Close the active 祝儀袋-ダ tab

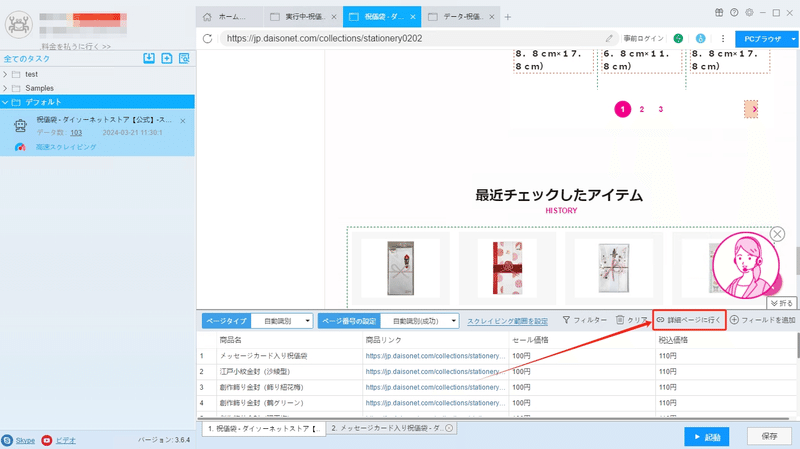pyautogui.click(x=412, y=17)
